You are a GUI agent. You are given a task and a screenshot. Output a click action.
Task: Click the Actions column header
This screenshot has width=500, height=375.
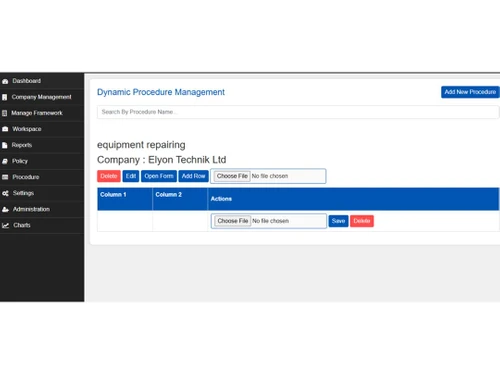click(353, 199)
